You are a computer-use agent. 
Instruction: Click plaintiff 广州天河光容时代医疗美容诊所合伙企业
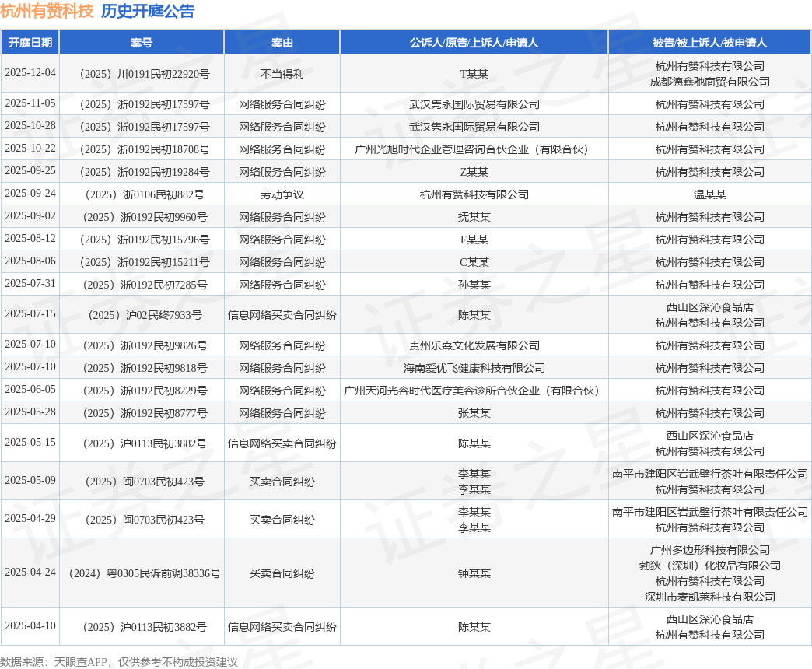474,391
